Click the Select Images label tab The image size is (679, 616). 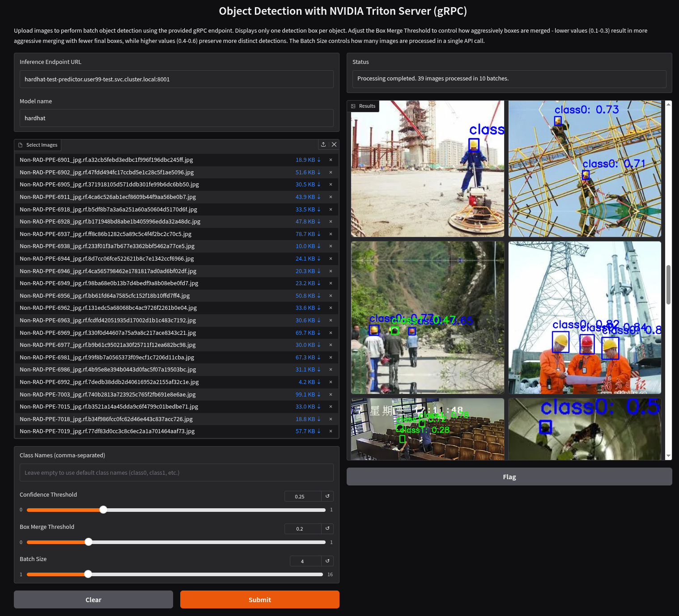[38, 145]
